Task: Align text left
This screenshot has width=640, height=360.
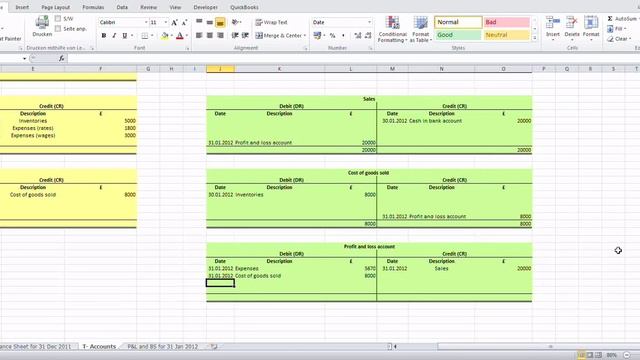Action: [x=199, y=36]
